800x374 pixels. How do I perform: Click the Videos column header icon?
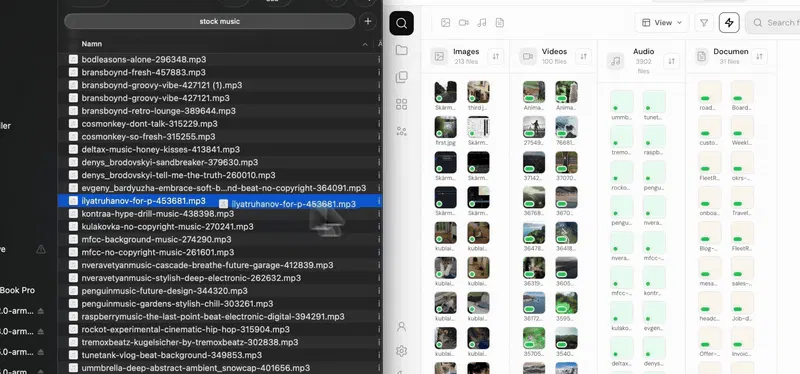click(528, 56)
